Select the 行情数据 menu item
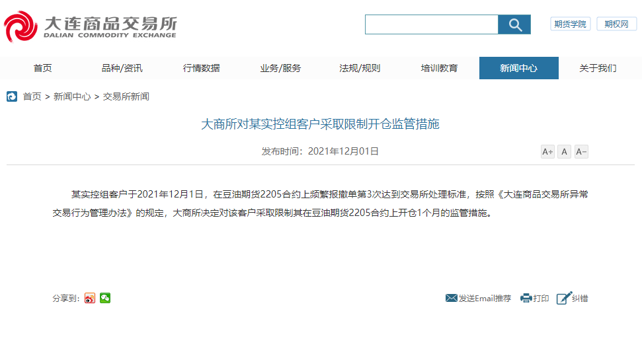This screenshot has height=364, width=642. coord(201,68)
